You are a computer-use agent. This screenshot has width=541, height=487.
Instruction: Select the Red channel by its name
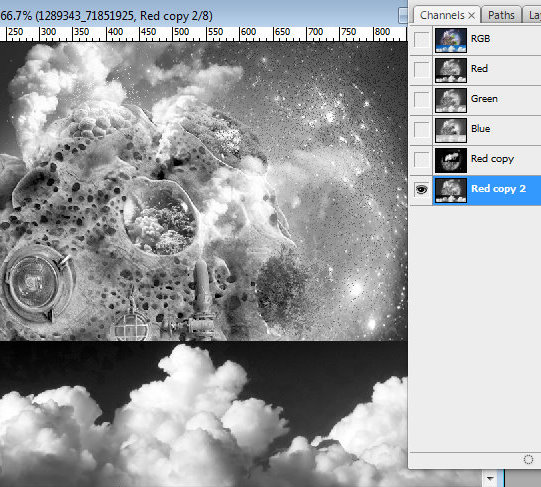pos(479,68)
